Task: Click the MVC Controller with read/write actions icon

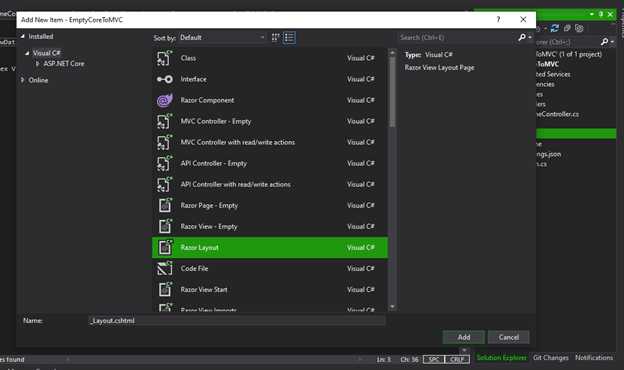Action: click(x=164, y=142)
